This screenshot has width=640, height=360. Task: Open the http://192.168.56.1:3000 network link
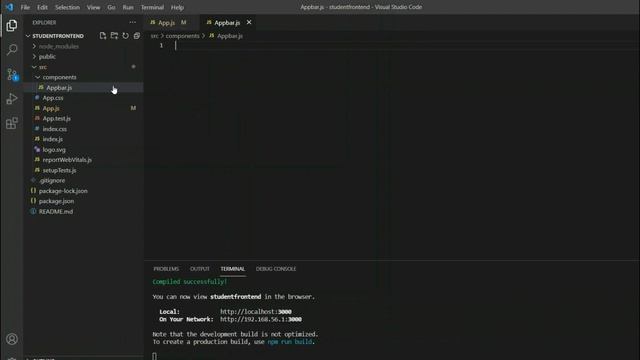click(261, 320)
